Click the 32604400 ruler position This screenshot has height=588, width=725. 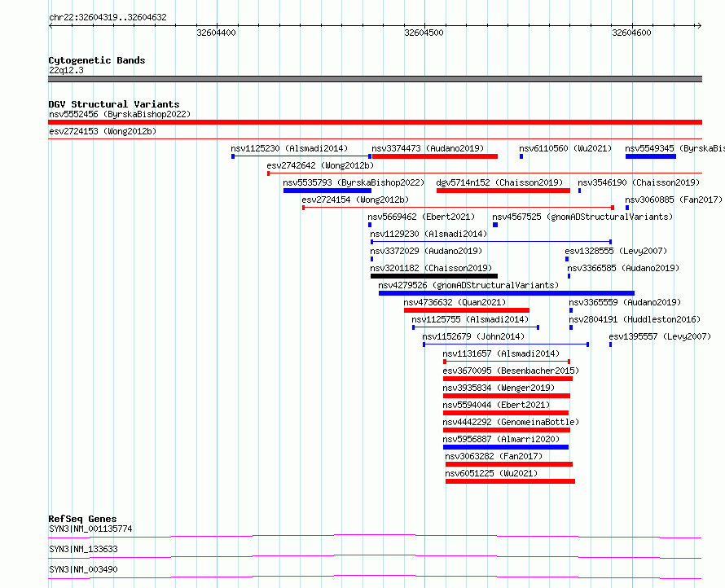(217, 33)
